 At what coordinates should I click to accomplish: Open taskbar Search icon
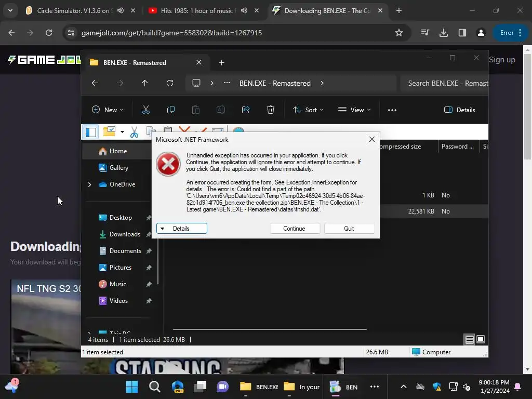pos(155,387)
